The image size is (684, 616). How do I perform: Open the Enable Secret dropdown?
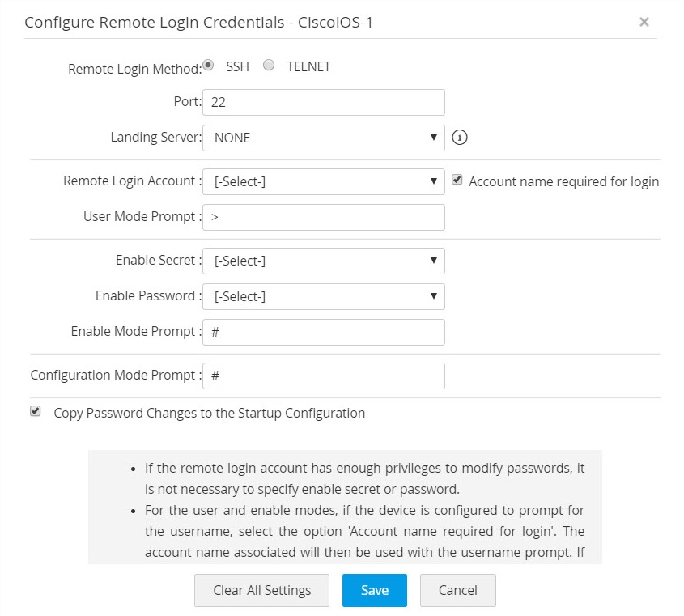(x=323, y=261)
